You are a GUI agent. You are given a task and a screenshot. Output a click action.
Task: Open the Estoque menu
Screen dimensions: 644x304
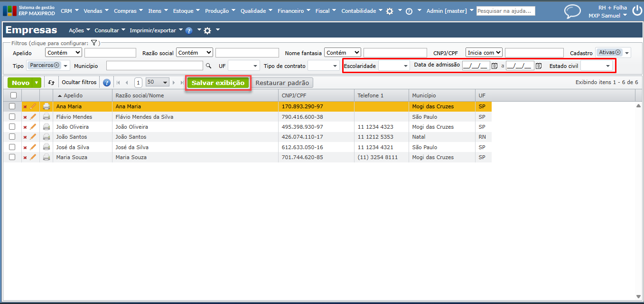pyautogui.click(x=187, y=11)
